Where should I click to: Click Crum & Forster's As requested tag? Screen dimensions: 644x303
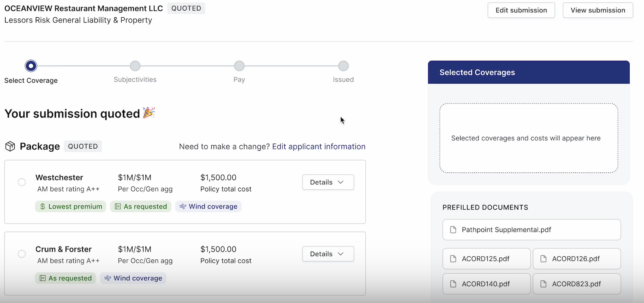(x=66, y=278)
